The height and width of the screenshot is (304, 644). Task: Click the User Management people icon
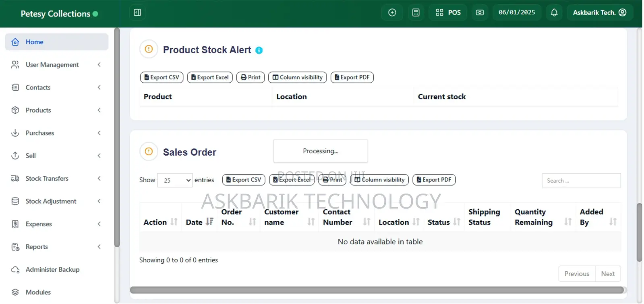point(15,65)
